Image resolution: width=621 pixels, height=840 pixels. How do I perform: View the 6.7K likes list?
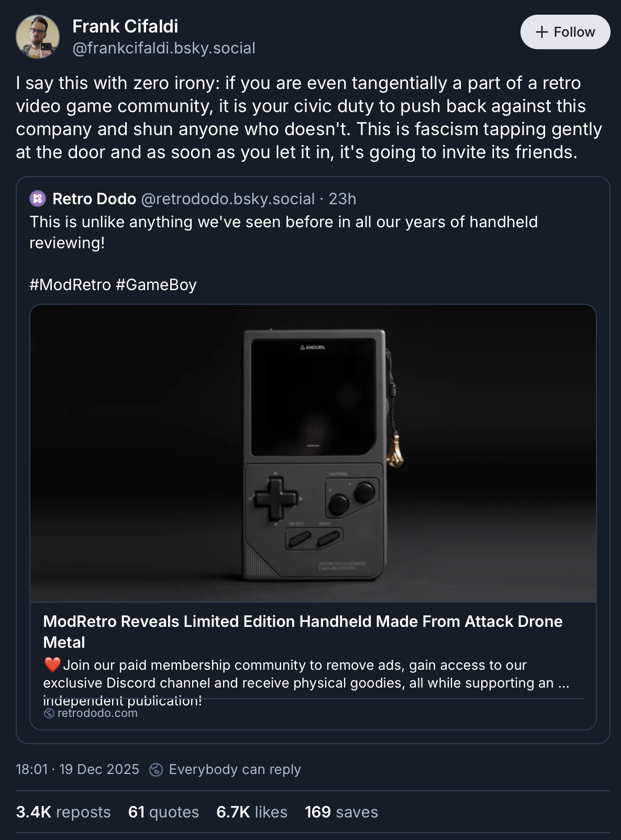click(x=252, y=812)
